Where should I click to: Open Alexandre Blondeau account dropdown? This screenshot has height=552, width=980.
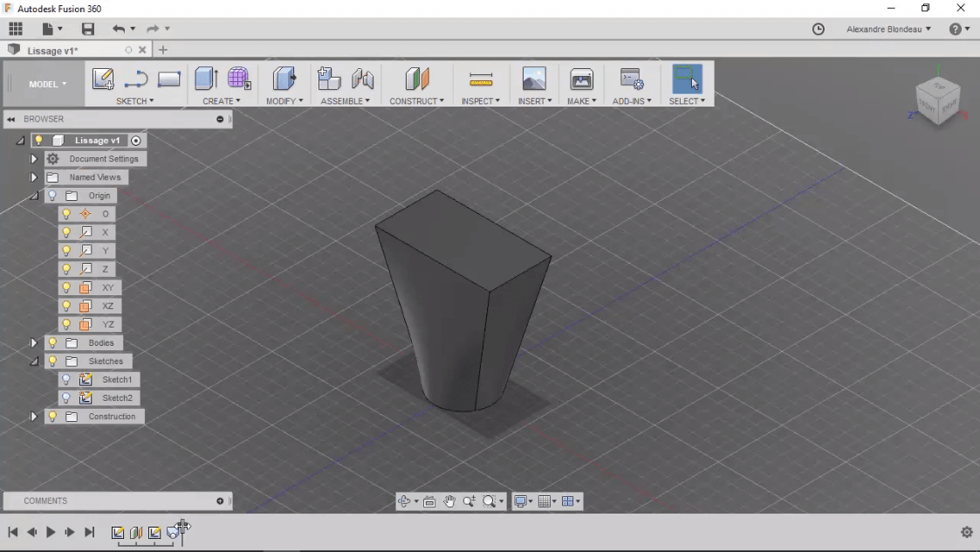(x=888, y=29)
